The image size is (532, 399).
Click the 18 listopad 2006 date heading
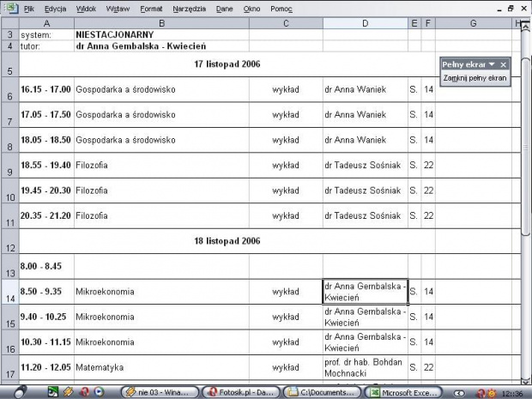pos(227,241)
